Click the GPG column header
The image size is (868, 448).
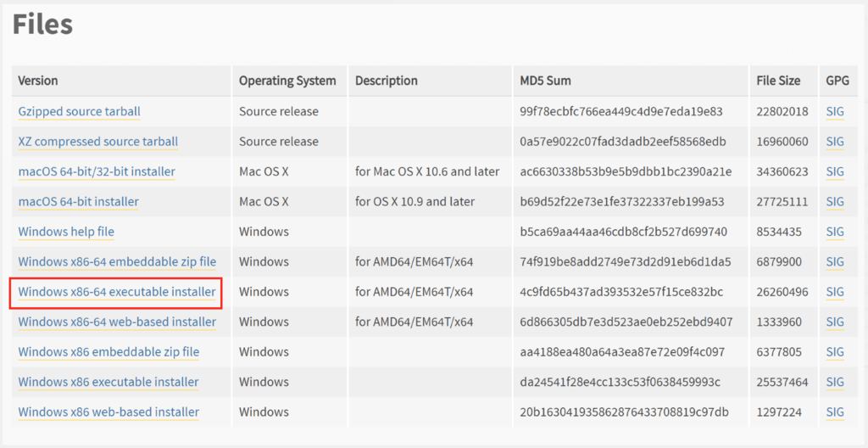click(837, 81)
